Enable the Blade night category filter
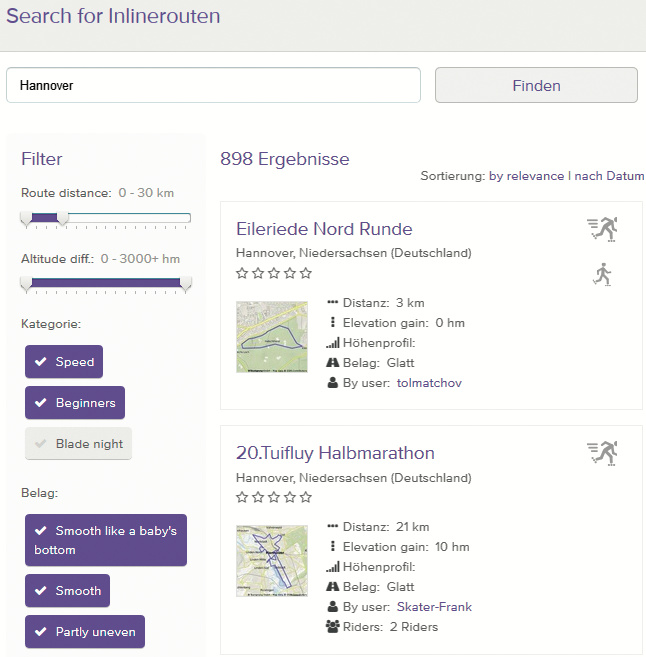Image resolution: width=646 pixels, height=657 pixels. click(78, 444)
